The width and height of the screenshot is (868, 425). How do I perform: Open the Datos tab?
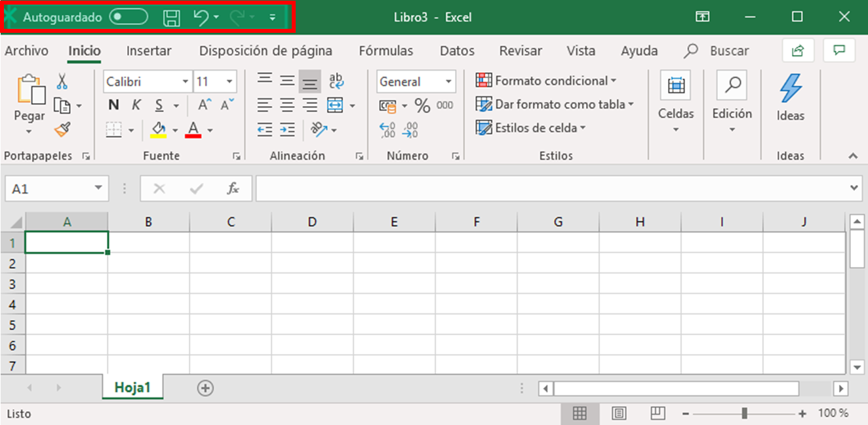(457, 51)
